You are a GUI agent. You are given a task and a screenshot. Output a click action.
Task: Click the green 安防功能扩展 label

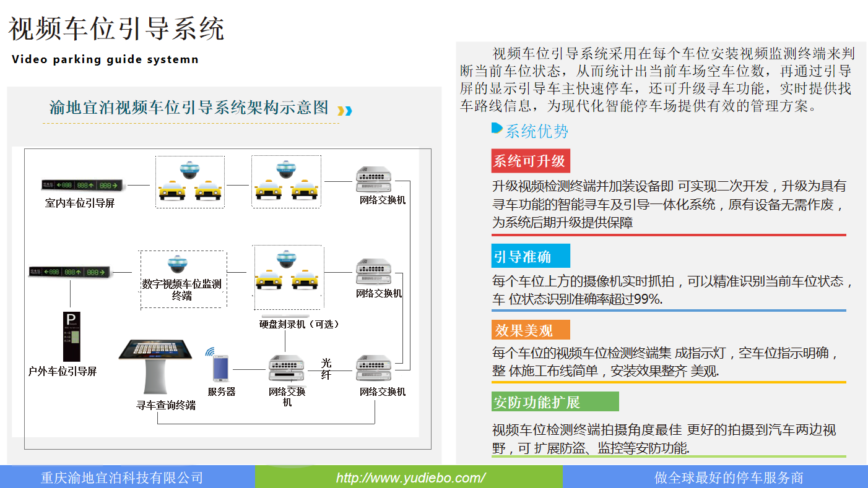click(x=555, y=402)
